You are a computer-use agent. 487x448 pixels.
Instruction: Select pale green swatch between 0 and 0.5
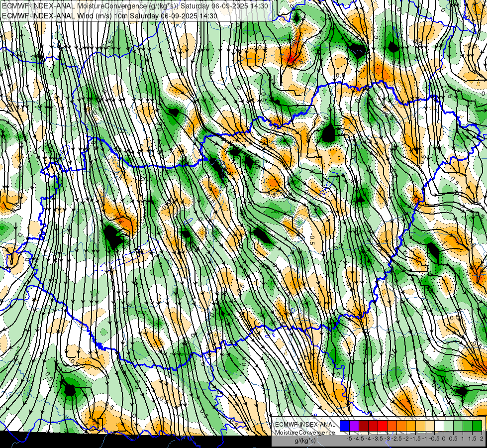tap(449, 426)
